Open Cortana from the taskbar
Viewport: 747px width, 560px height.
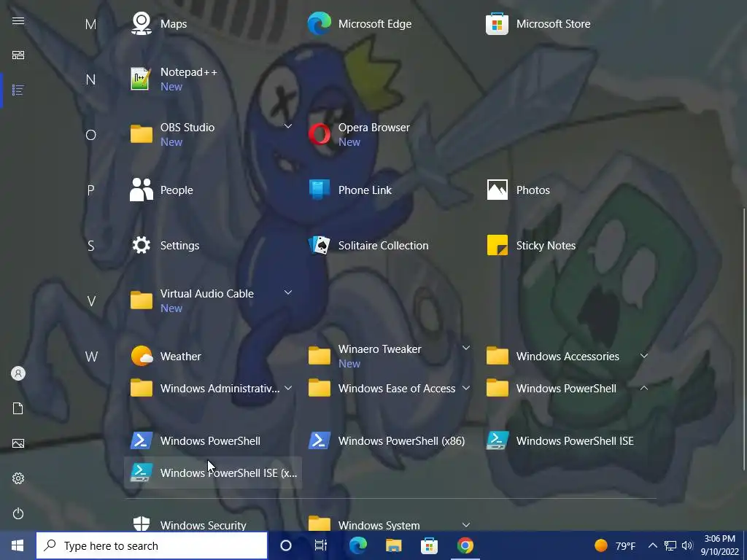285,545
